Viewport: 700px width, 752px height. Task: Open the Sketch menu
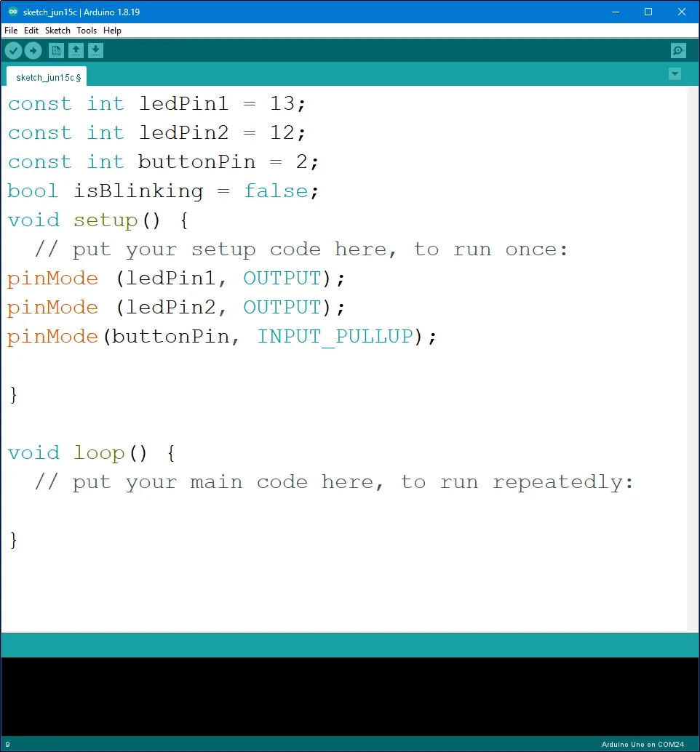(x=57, y=31)
